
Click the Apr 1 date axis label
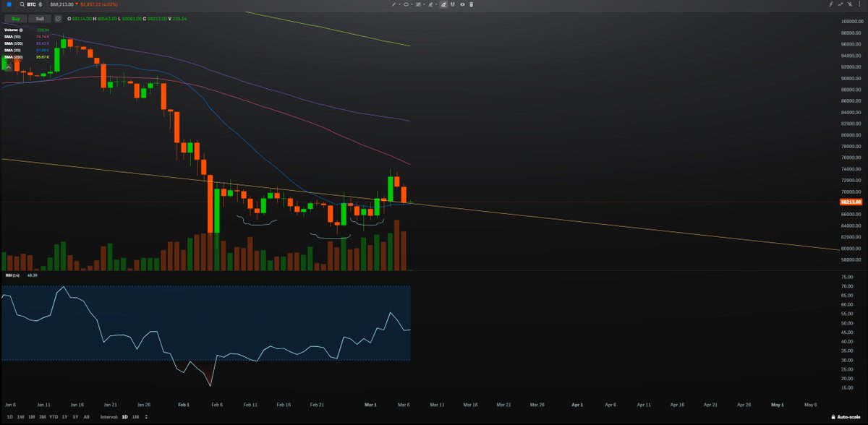tap(577, 405)
